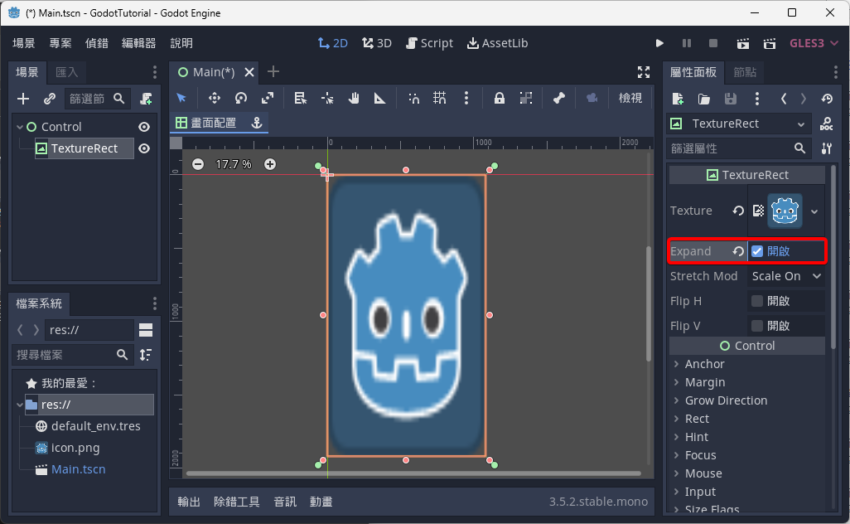The height and width of the screenshot is (524, 850).
Task: Play the project with the play button
Action: tap(659, 43)
